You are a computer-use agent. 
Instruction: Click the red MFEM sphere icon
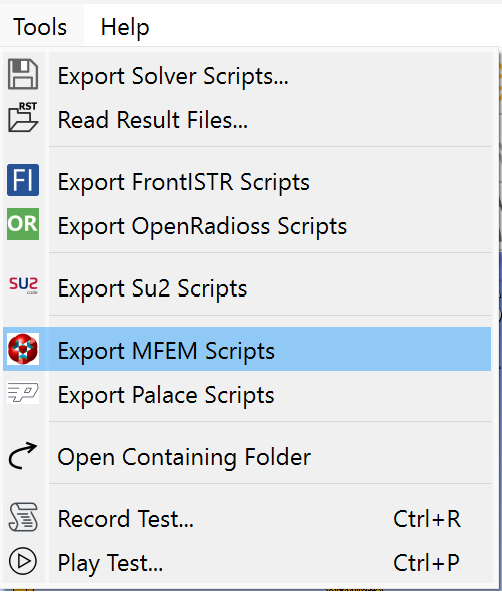[23, 349]
